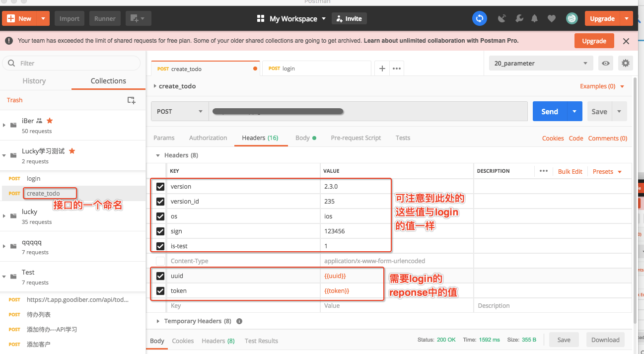Image resolution: width=644 pixels, height=354 pixels.
Task: Open the Tests tab
Action: (x=403, y=138)
